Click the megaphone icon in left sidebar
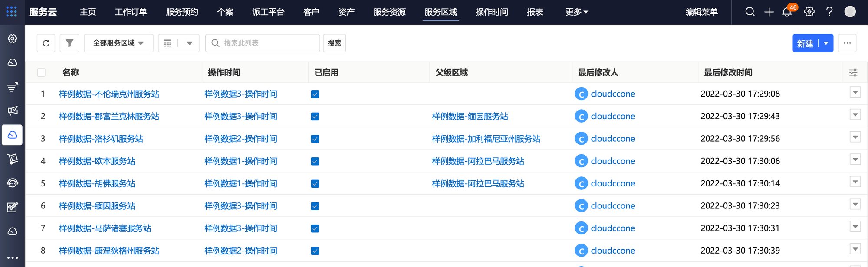The height and width of the screenshot is (267, 868). [x=13, y=111]
